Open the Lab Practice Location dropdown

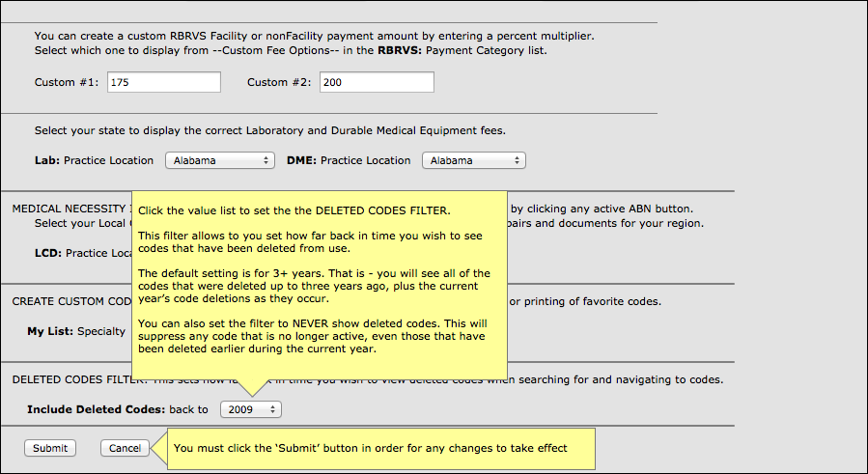(220, 160)
